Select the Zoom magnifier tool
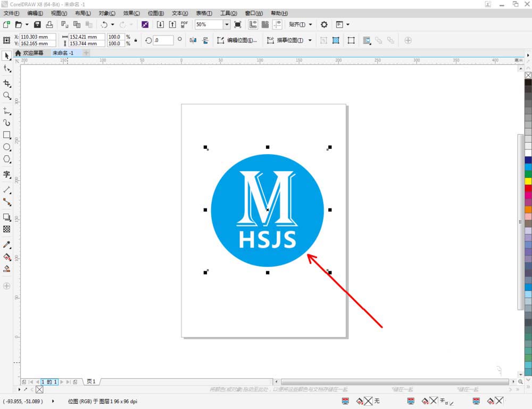Viewport: 532px width, 409px height. pyautogui.click(x=7, y=96)
